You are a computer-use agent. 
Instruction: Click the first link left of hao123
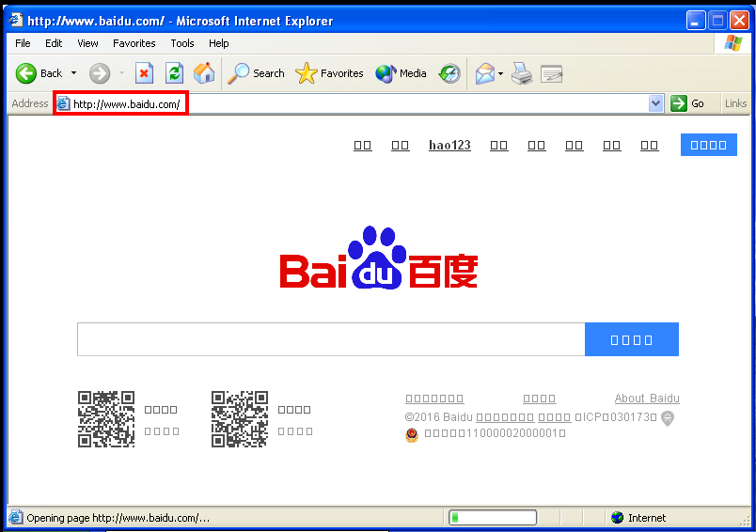401,145
